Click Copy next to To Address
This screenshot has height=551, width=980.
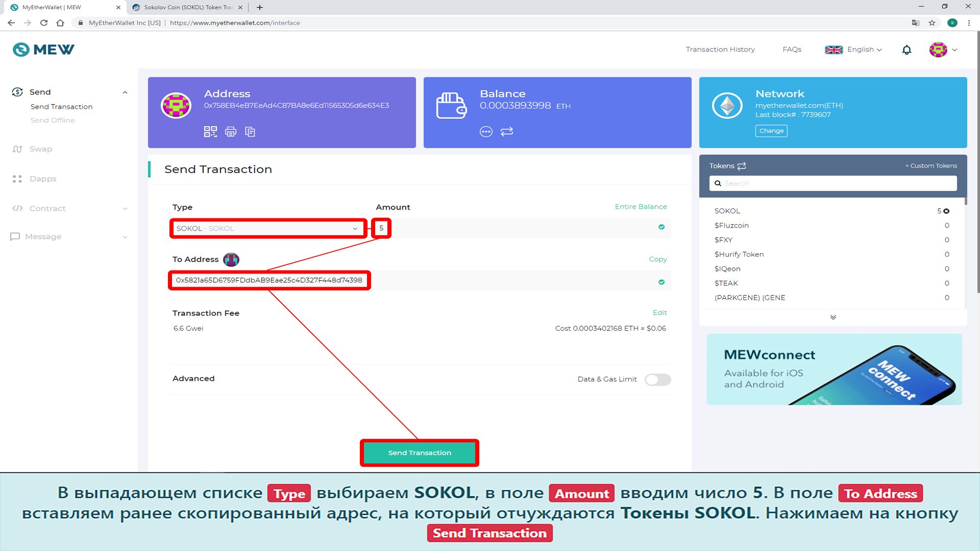[x=658, y=259]
